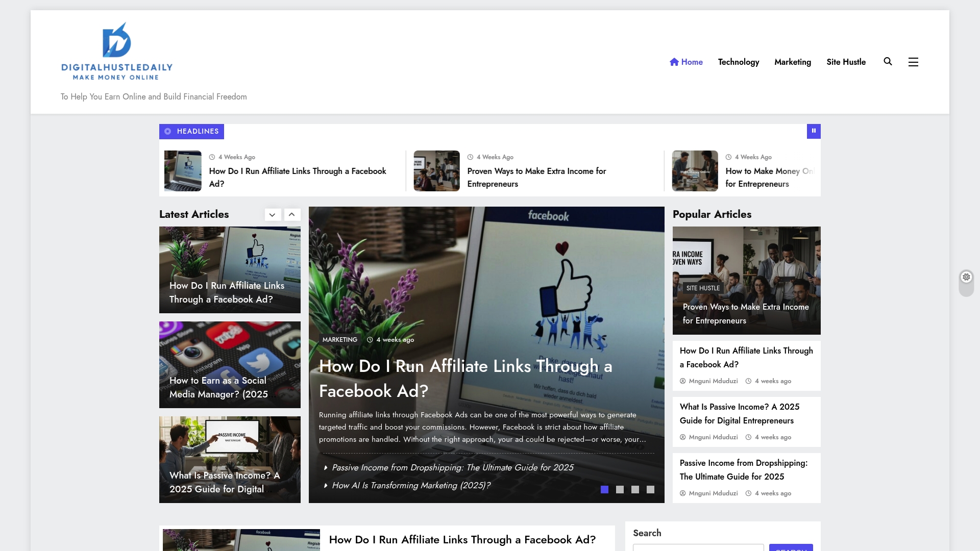Screen dimensions: 980x551
Task: Open headline thumbnail for How to Make Money
Action: (695, 171)
